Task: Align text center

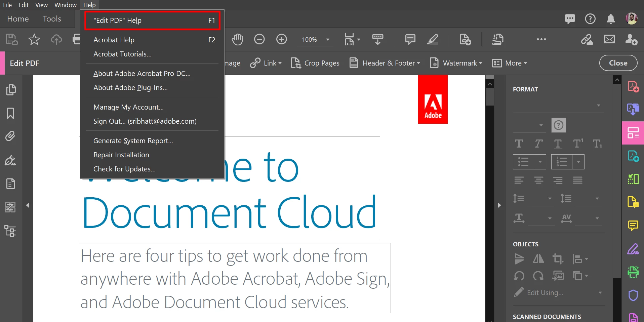Action: 539,180
